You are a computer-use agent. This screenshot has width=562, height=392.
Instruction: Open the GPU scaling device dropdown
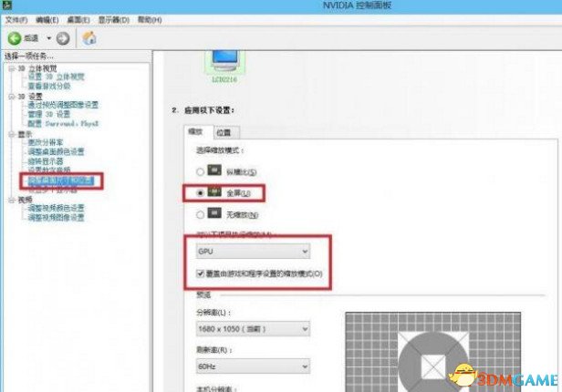[x=253, y=252]
